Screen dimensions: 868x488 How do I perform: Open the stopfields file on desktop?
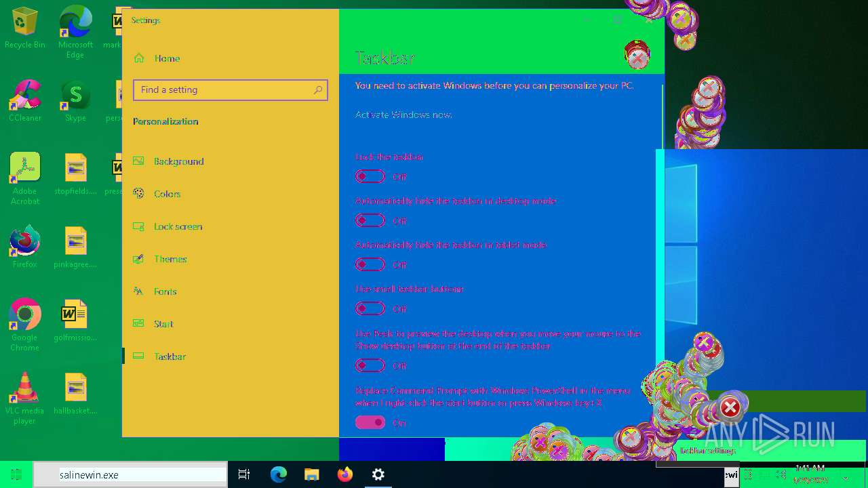pyautogui.click(x=75, y=174)
